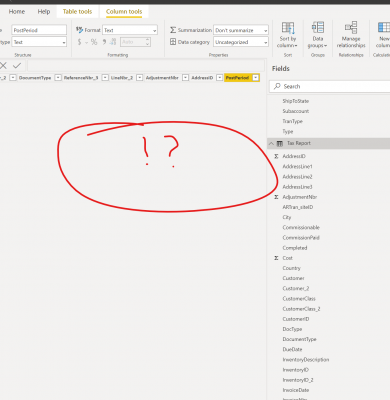The width and height of the screenshot is (390, 400).
Task: Select the PostPeriod column header
Action: pyautogui.click(x=237, y=78)
